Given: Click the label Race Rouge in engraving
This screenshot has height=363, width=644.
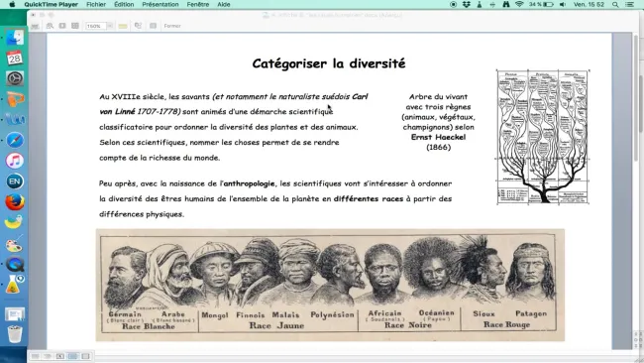Looking at the screenshot, I should 507,324.
